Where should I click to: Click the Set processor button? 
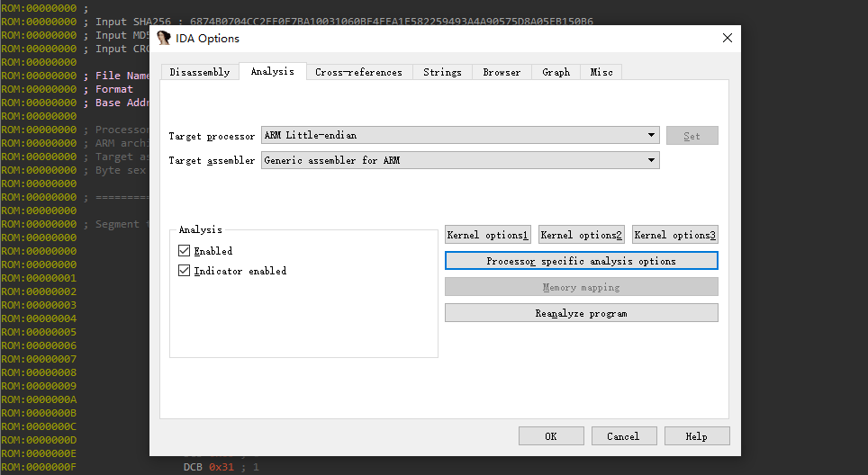[x=692, y=136]
